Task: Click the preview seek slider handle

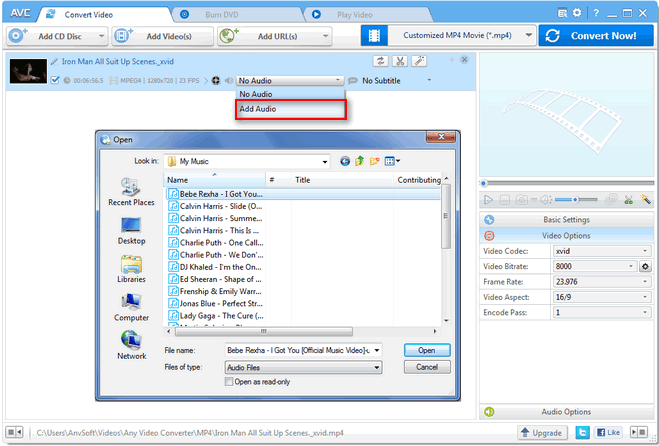Action: 484,183
